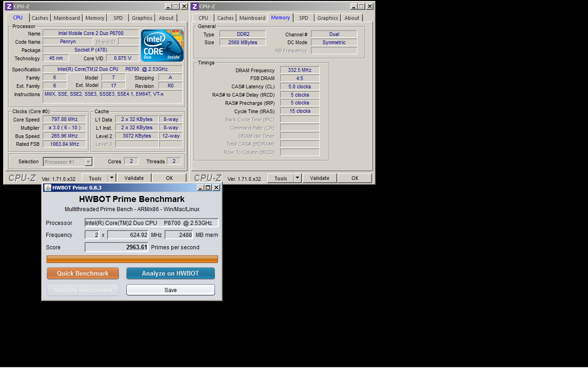Screen dimensions: 588x368
Task: Select the CPU tab in left CPU-Z window
Action: pos(18,17)
